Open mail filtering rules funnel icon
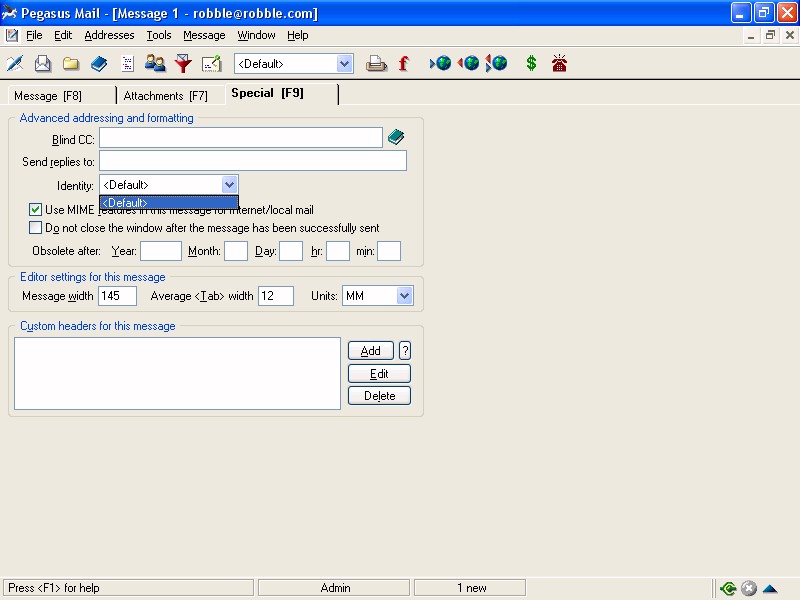This screenshot has width=800, height=600. (x=183, y=64)
